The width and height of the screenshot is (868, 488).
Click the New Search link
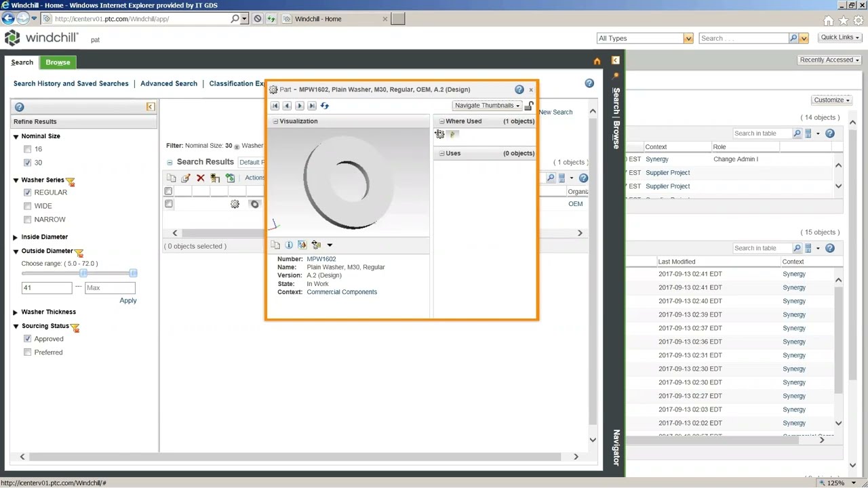tap(555, 113)
